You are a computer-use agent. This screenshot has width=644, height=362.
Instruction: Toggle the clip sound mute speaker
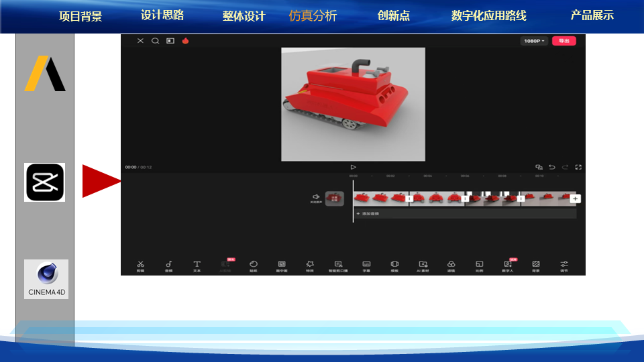pyautogui.click(x=315, y=198)
